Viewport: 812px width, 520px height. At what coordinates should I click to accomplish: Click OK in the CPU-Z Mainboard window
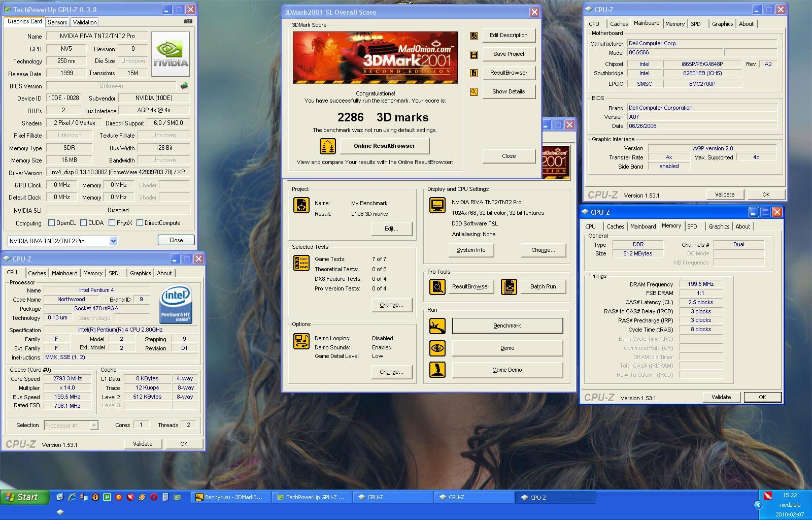coord(766,195)
